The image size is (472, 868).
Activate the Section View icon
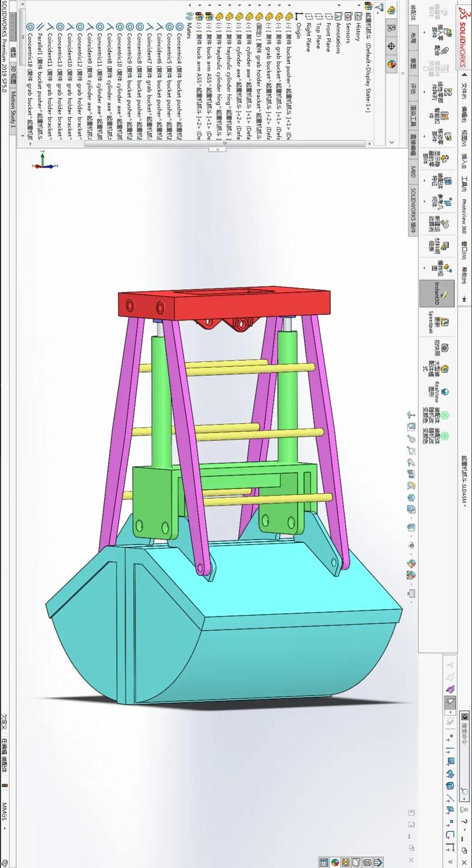[411, 462]
